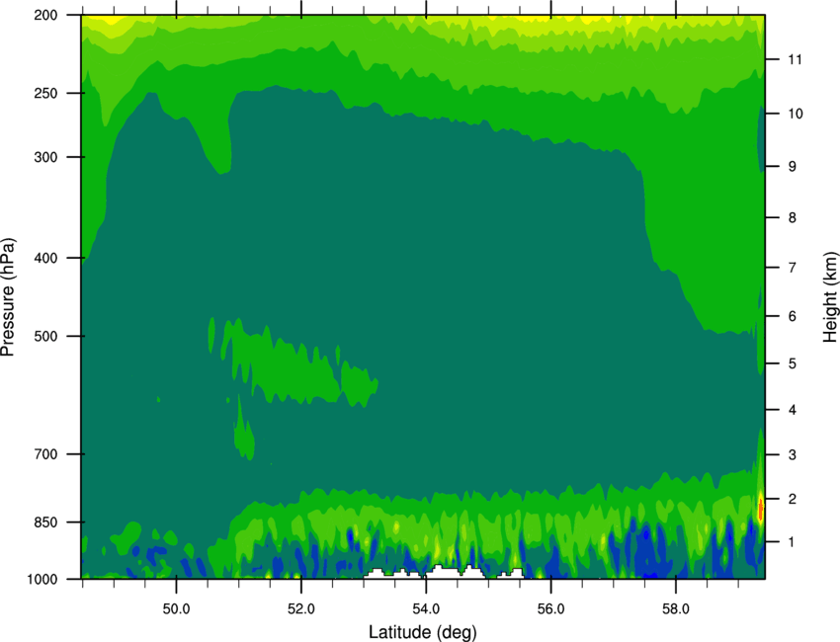Click the 8 km height tick label
The width and height of the screenshot is (840, 642).
tap(792, 218)
